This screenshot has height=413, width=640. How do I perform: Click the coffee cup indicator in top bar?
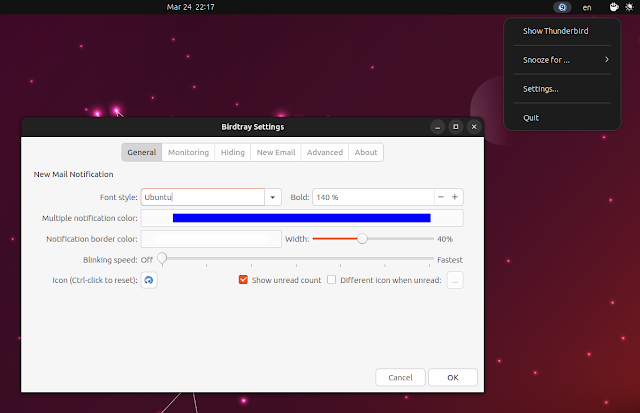click(614, 7)
